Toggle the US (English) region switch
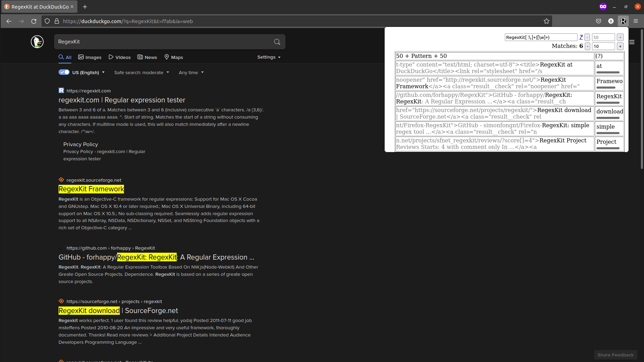The image size is (644, 362). [64, 72]
